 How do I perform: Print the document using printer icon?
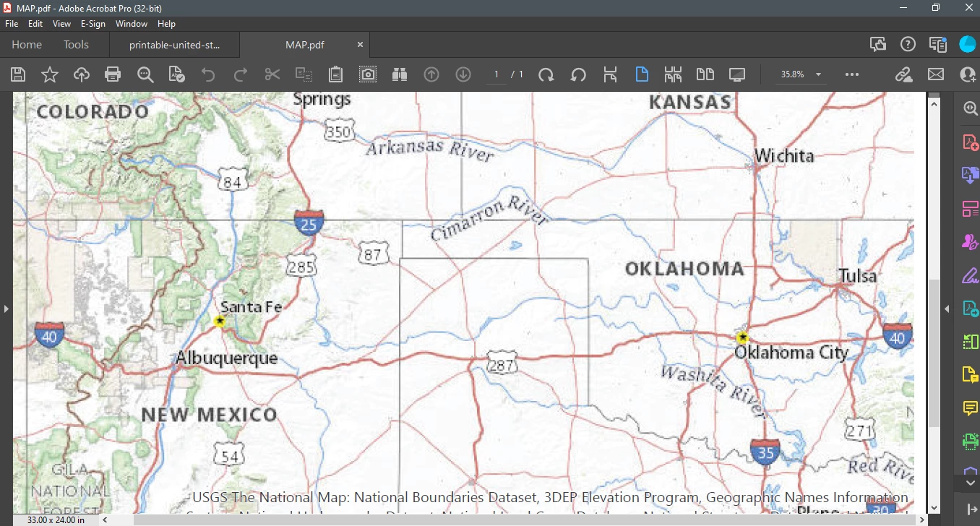tap(113, 74)
